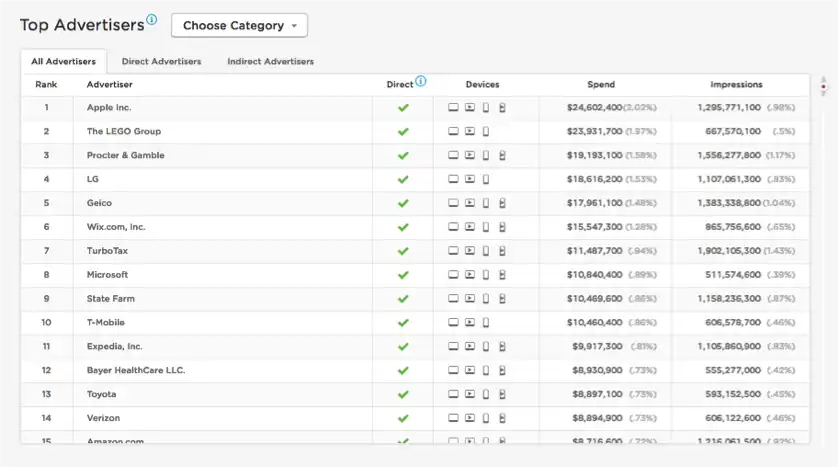The height and width of the screenshot is (468, 839).
Task: Click spend value $24,602,400
Action: click(594, 108)
